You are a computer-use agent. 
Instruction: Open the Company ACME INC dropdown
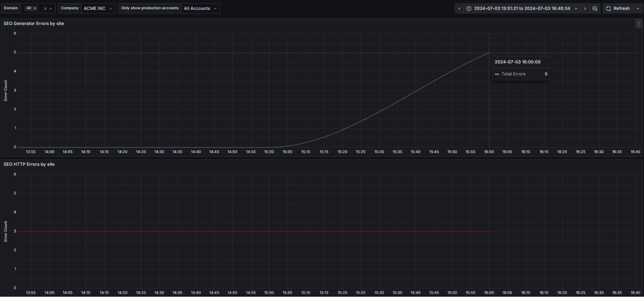coord(98,8)
